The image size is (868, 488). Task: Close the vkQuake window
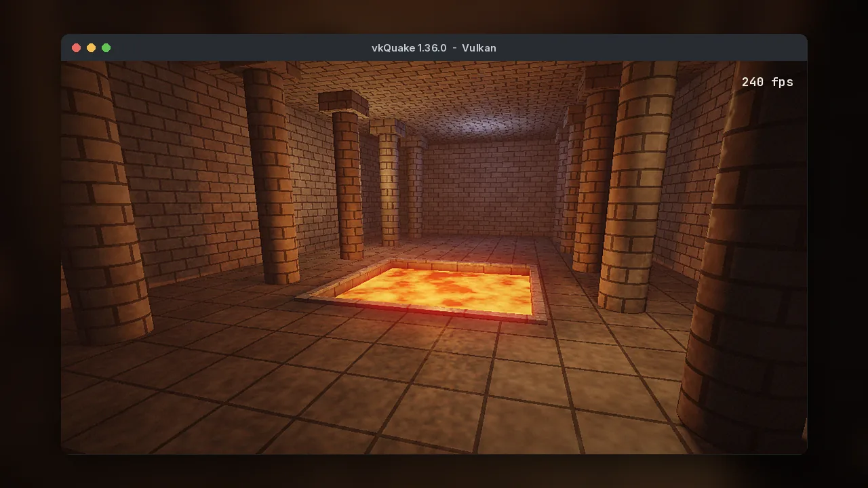pyautogui.click(x=76, y=47)
